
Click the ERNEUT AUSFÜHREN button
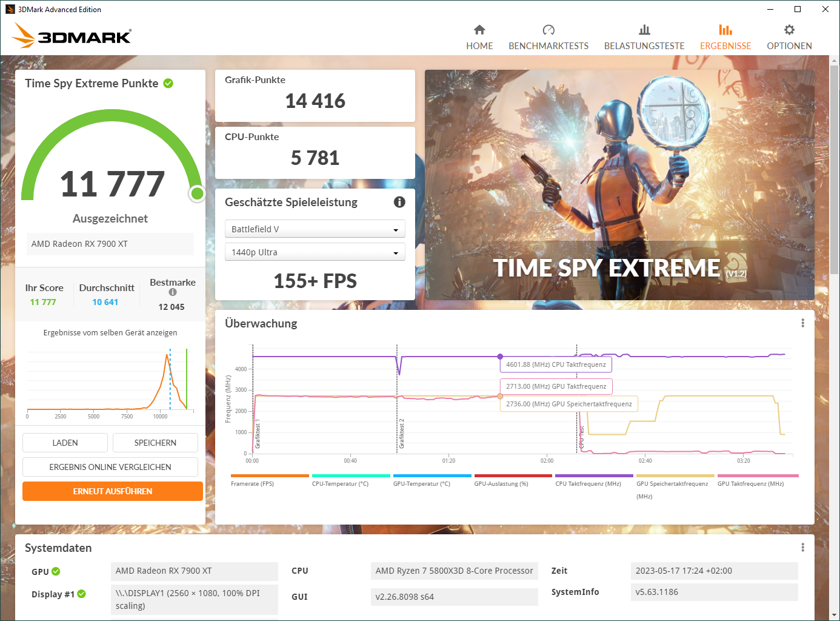(113, 491)
